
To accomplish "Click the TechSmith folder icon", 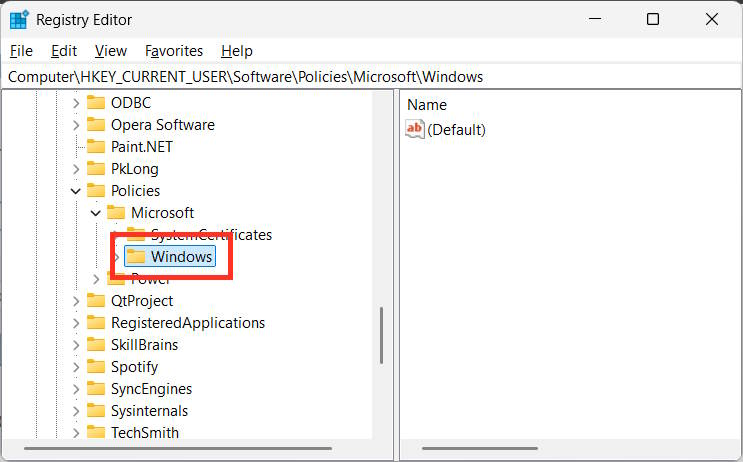I will (96, 432).
